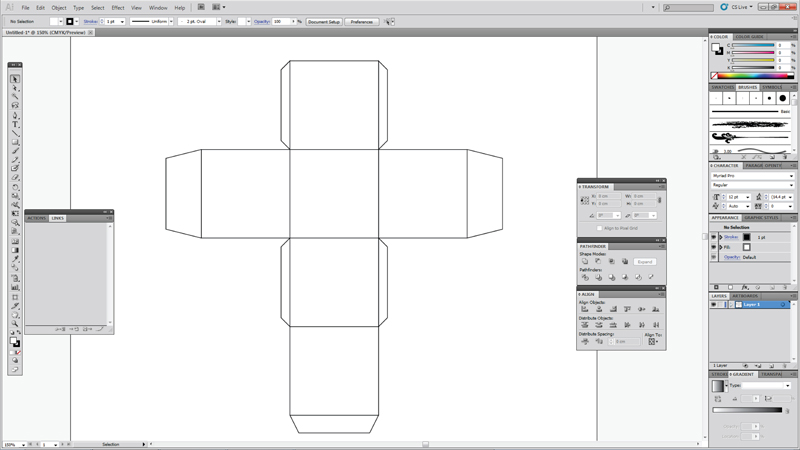800x450 pixels.
Task: Select the Eraser tool
Action: pyautogui.click(x=15, y=178)
